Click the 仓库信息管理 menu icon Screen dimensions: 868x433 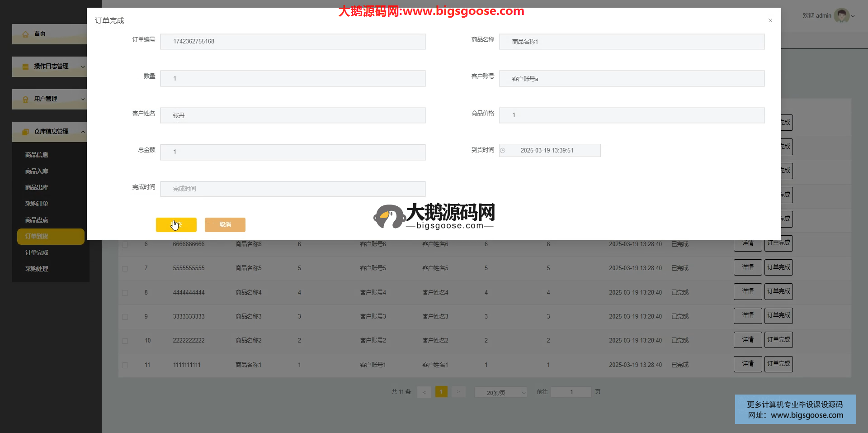(26, 132)
